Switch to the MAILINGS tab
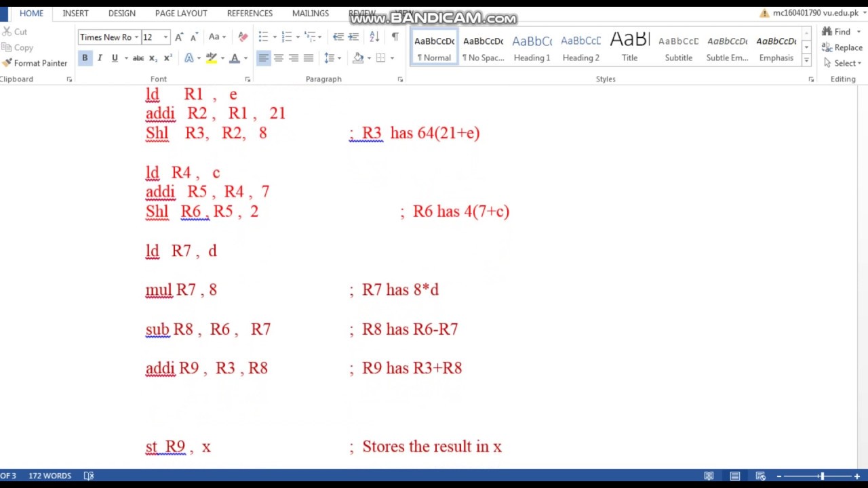The image size is (868, 488). tap(311, 13)
